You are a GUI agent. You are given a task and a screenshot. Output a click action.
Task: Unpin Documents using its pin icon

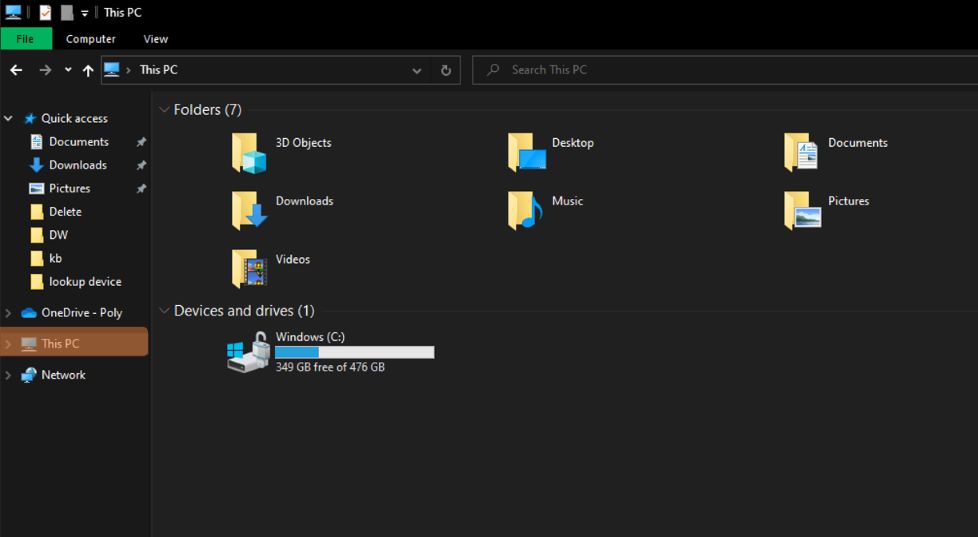(x=142, y=142)
